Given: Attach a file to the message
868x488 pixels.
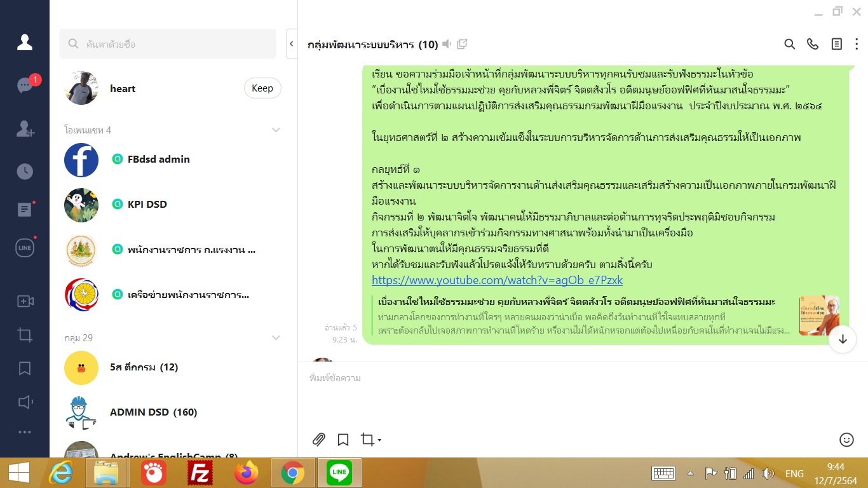Looking at the screenshot, I should pyautogui.click(x=318, y=439).
